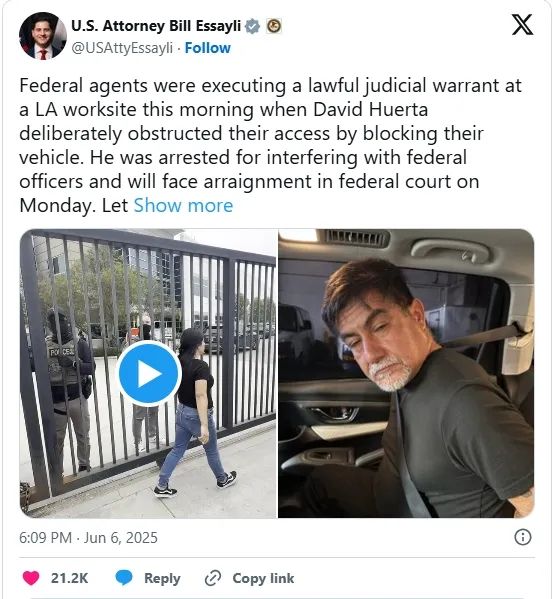Click the Copy link text label
Image resolution: width=553 pixels, height=599 pixels.
(264, 578)
